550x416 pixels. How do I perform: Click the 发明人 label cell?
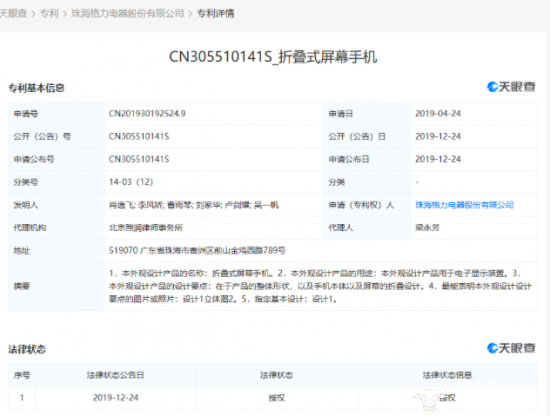pyautogui.click(x=56, y=205)
